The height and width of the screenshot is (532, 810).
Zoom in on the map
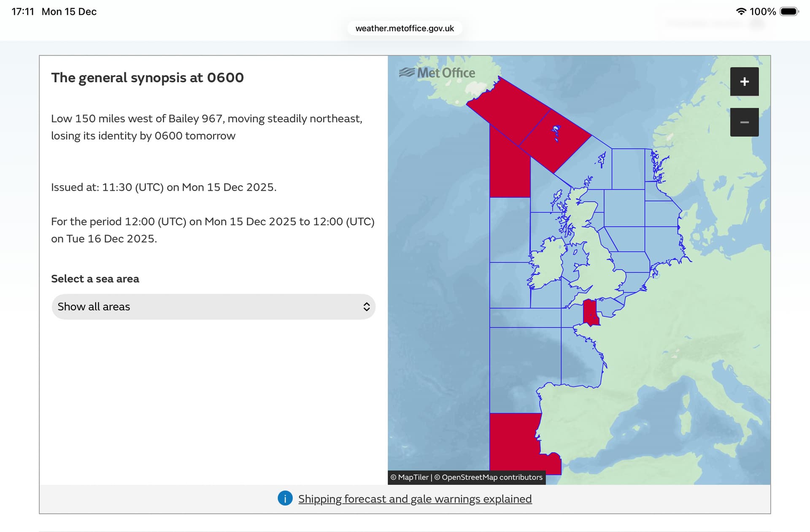(x=744, y=81)
